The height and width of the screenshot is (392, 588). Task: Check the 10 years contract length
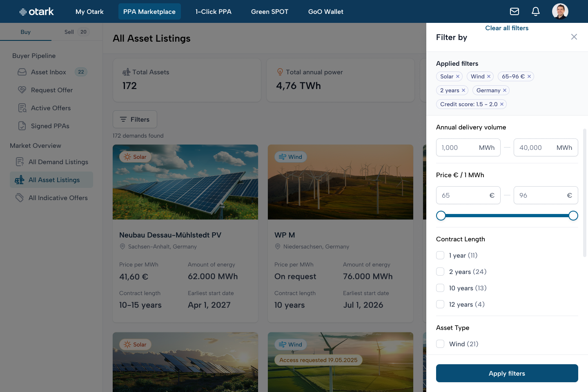pos(440,288)
